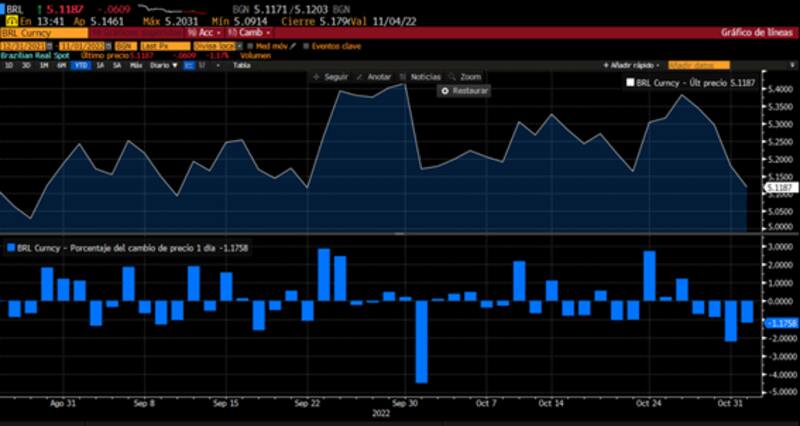The width and height of the screenshot is (800, 426).
Task: Click the Tabla view button
Action: 241,65
